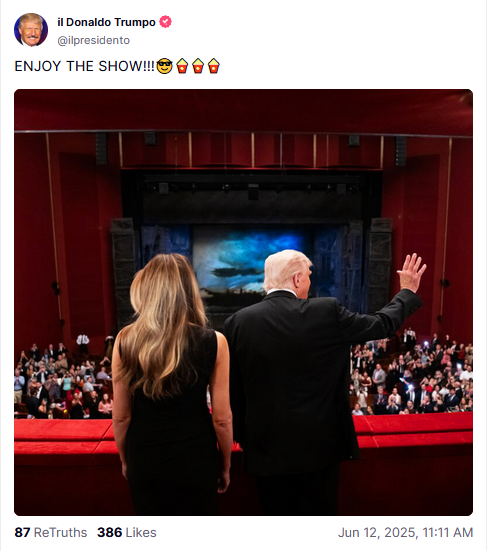Click the blue stage backdrop in photo
Image resolution: width=487 pixels, height=551 pixels.
click(246, 260)
